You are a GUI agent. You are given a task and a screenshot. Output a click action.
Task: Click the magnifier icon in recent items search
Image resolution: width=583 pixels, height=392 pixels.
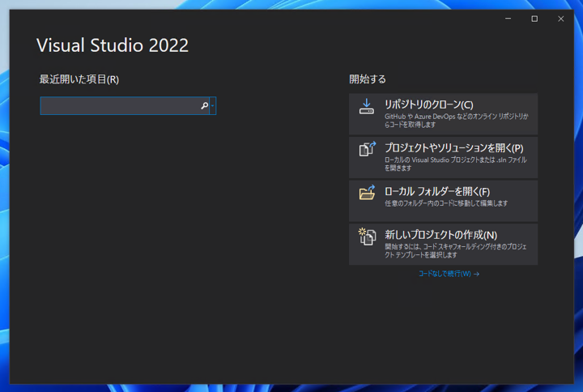pyautogui.click(x=205, y=105)
